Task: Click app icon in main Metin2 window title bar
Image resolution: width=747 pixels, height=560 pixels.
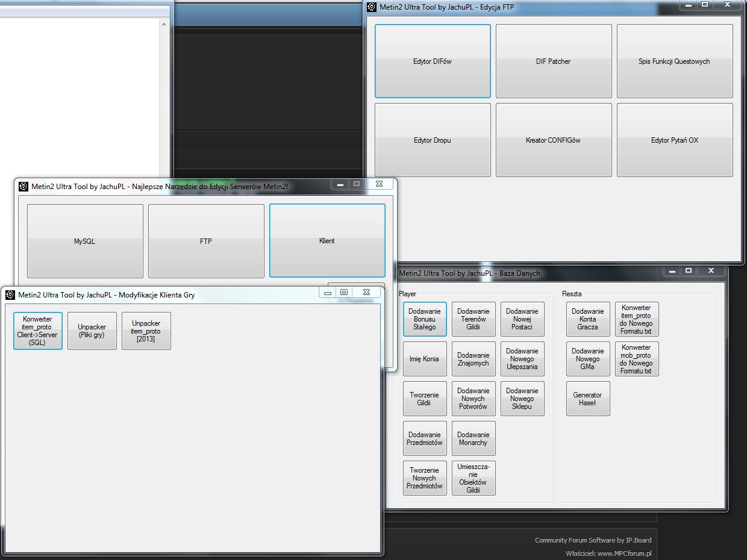Action: [x=23, y=186]
